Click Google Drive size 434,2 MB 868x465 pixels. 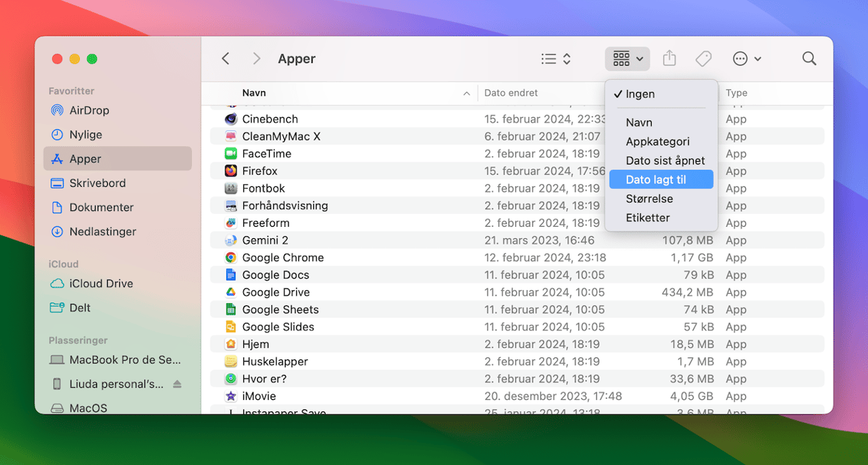[x=687, y=292]
